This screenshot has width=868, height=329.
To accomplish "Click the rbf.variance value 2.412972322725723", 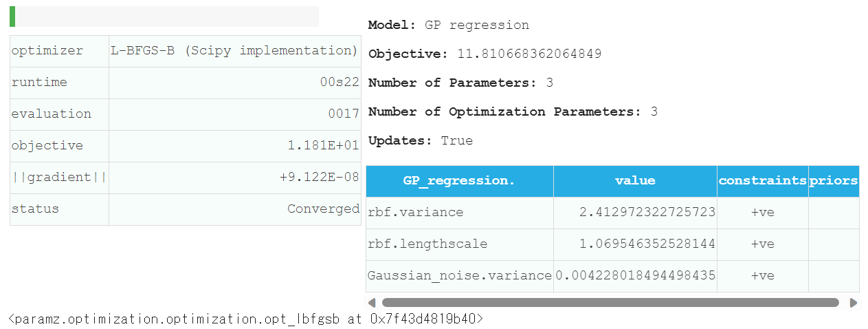I will [647, 213].
